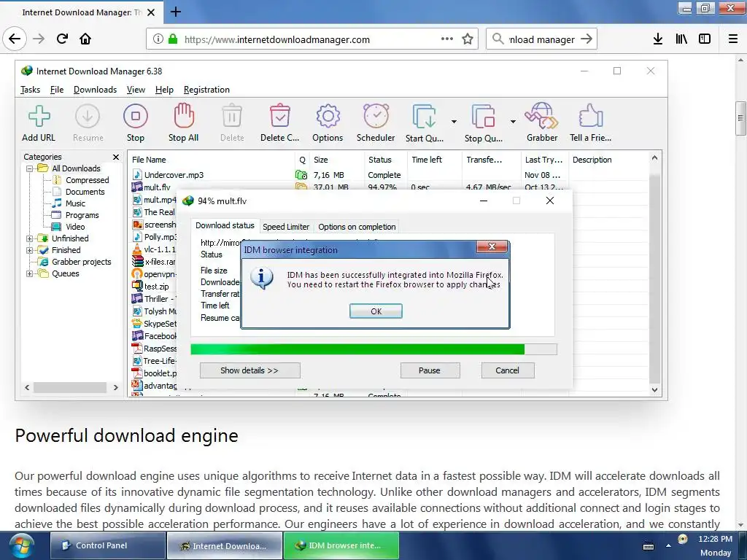The width and height of the screenshot is (747, 560).
Task: Click the Delete Completed icon
Action: 279,116
